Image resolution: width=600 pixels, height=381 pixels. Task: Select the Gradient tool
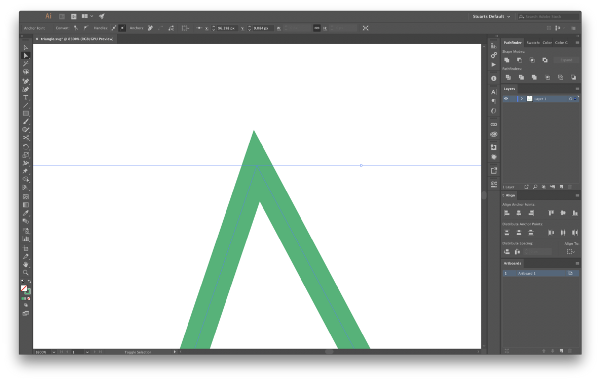click(26, 205)
